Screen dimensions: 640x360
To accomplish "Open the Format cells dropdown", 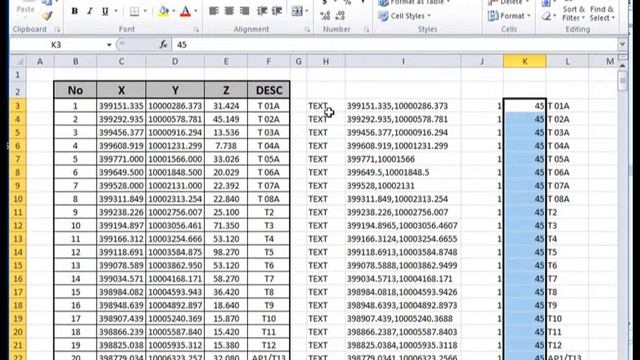I will (x=509, y=16).
